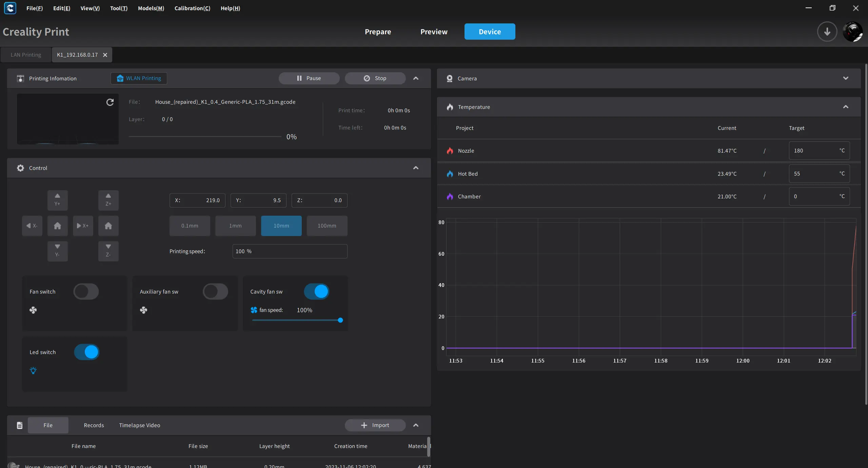Switch to the Preview tab

pyautogui.click(x=434, y=32)
